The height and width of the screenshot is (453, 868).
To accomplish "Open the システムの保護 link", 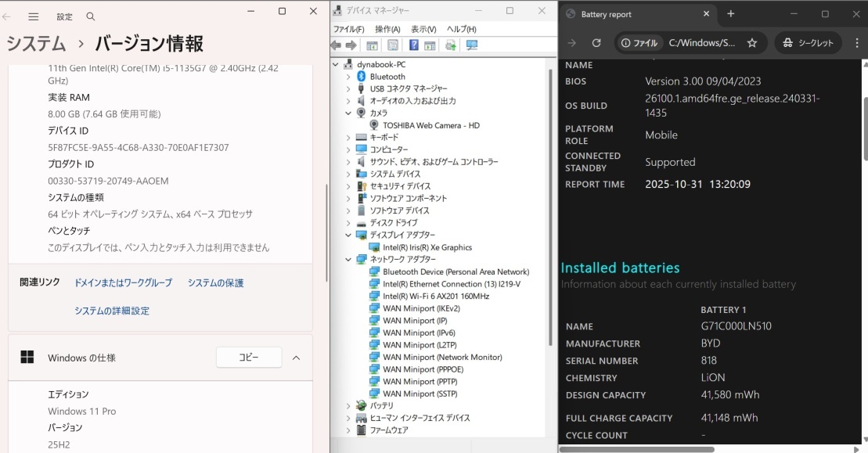I will 215,282.
